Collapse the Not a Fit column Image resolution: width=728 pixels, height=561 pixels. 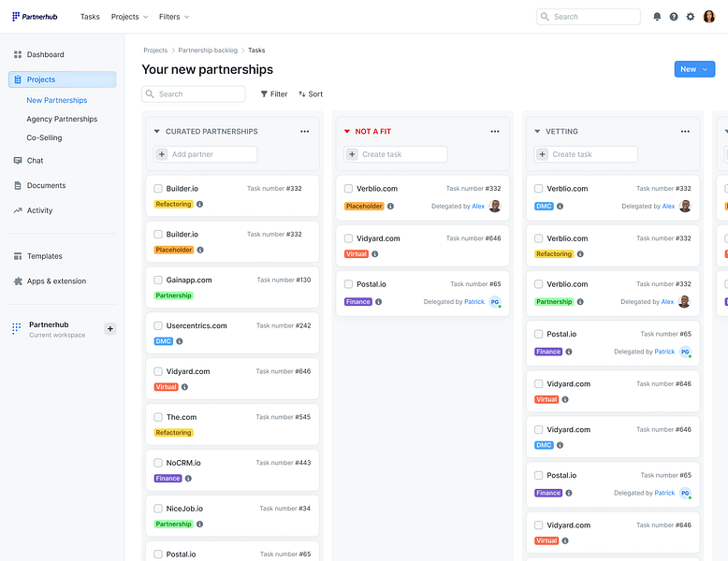(347, 131)
